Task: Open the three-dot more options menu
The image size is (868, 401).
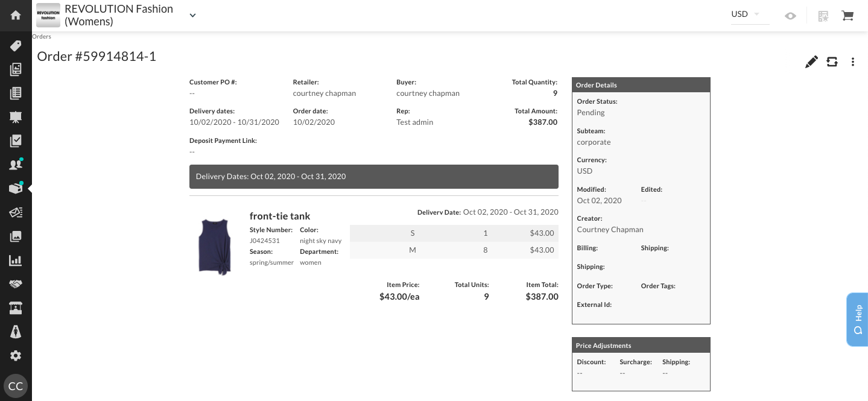Action: (x=853, y=62)
